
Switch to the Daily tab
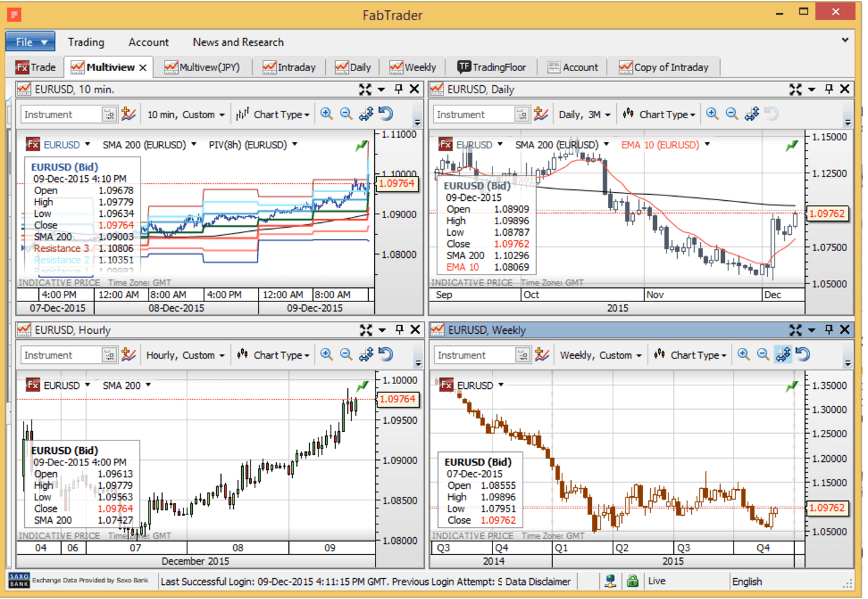pos(353,67)
